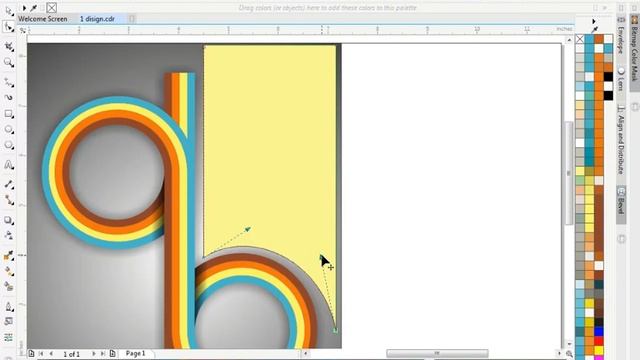640x360 pixels.
Task: Click the curve node at yellow shape's bottom-right
Action: (x=335, y=330)
